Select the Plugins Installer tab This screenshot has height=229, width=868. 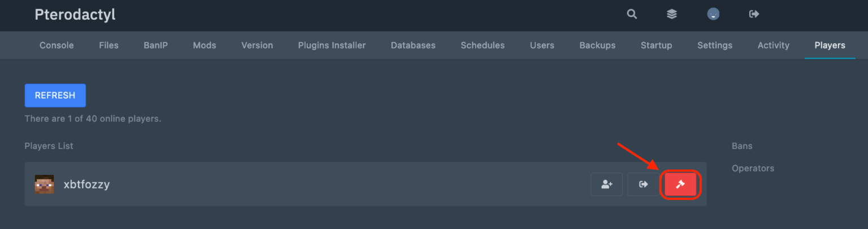coord(332,45)
